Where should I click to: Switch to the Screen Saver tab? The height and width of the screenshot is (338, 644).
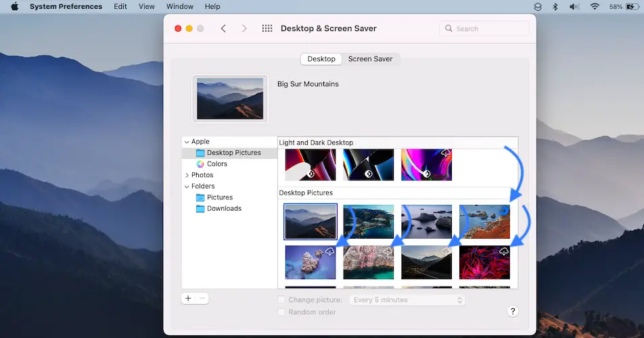(370, 59)
